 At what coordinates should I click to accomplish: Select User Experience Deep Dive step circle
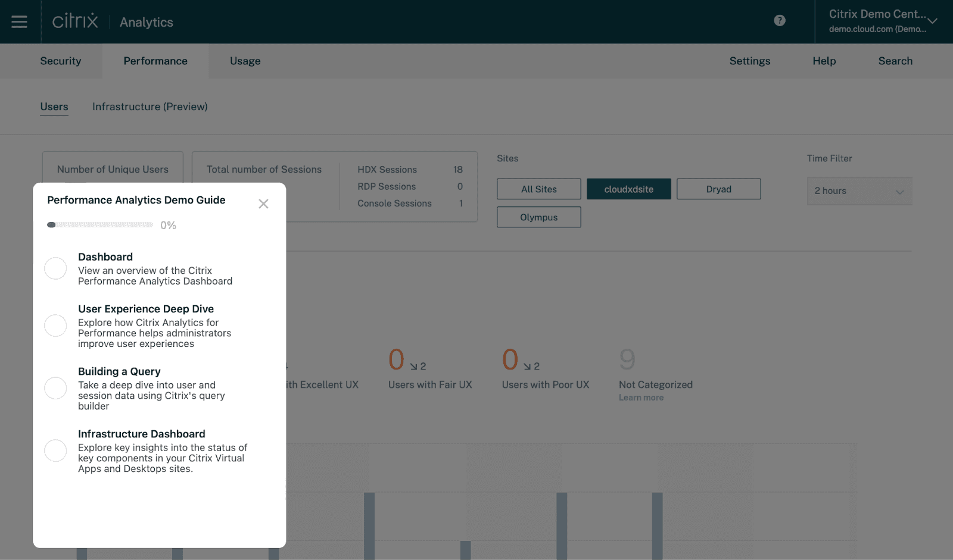coord(55,326)
